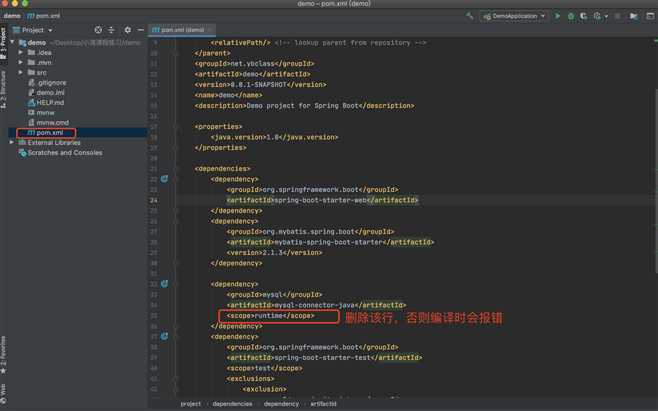Open the DemoApplication run configuration dropdown

[514, 16]
